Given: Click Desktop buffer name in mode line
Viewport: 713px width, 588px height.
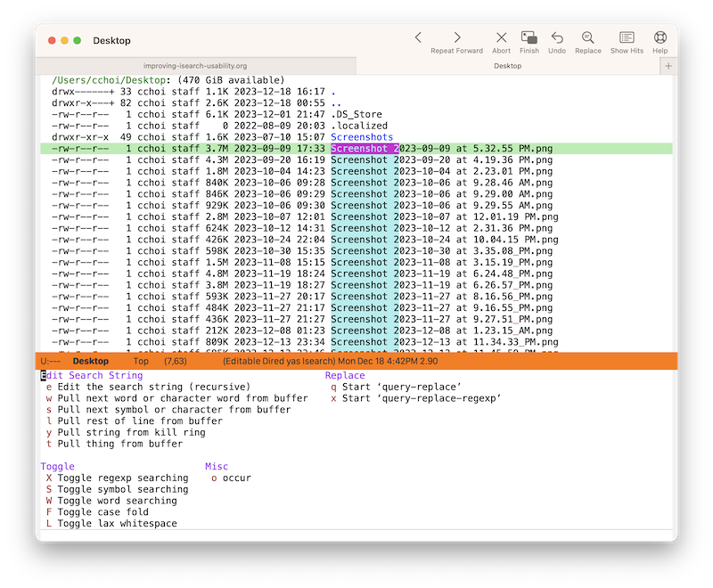Looking at the screenshot, I should click(91, 361).
